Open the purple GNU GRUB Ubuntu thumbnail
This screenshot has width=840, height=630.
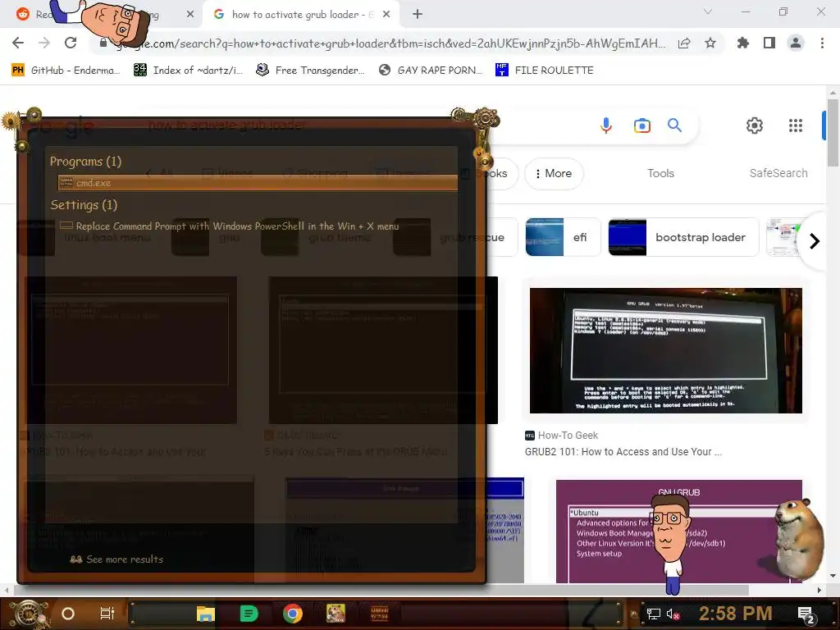click(678, 532)
